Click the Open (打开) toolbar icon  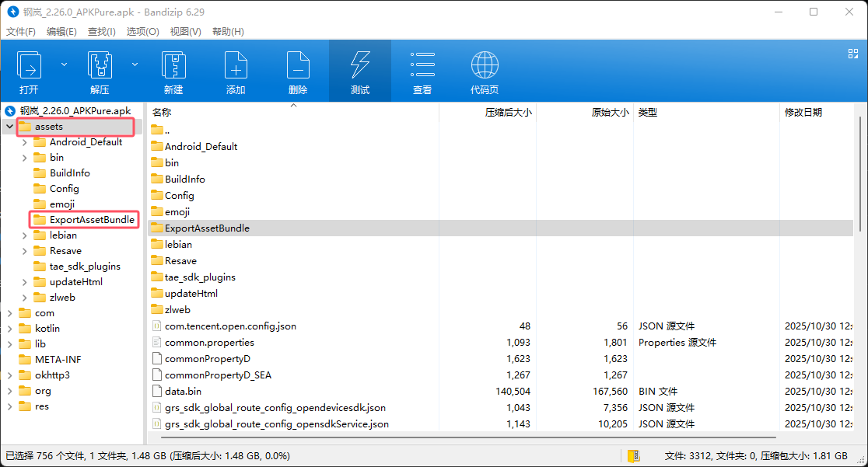click(x=29, y=65)
